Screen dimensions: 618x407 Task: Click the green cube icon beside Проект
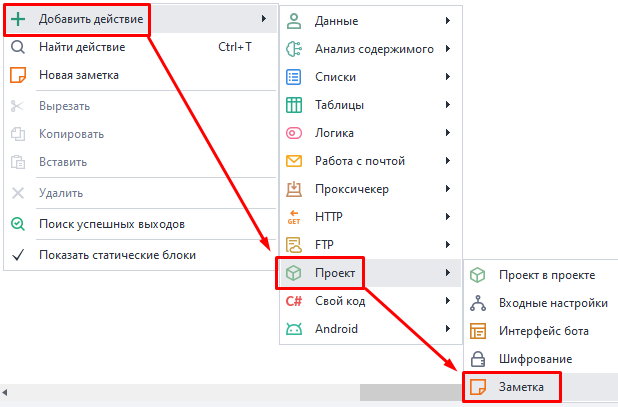(294, 273)
